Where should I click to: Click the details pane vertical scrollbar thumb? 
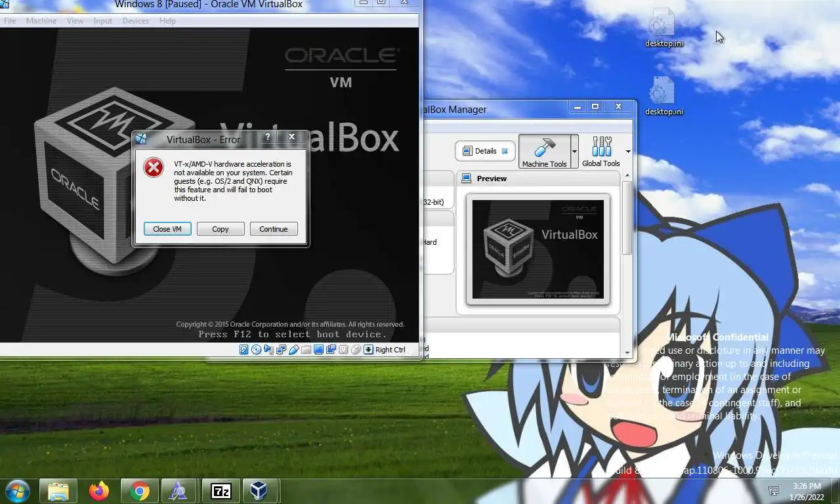(x=627, y=217)
